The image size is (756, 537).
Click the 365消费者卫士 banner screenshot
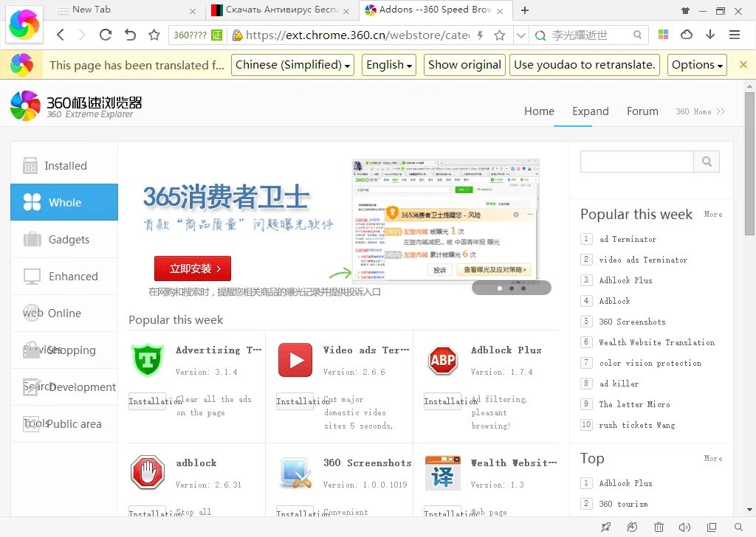tap(445, 220)
